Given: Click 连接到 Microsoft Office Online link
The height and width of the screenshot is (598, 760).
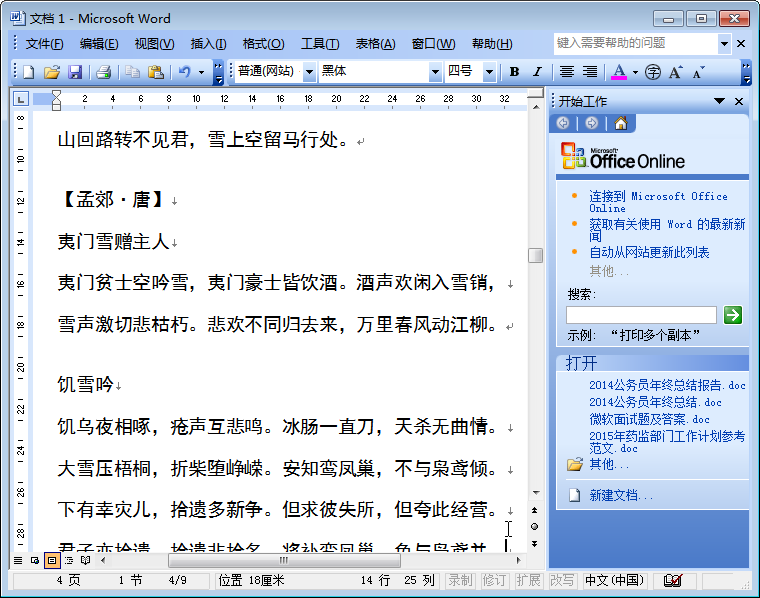Looking at the screenshot, I should pyautogui.click(x=658, y=202).
